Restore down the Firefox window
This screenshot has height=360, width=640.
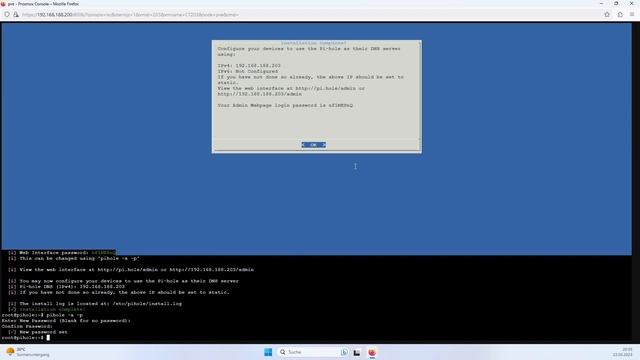point(616,4)
